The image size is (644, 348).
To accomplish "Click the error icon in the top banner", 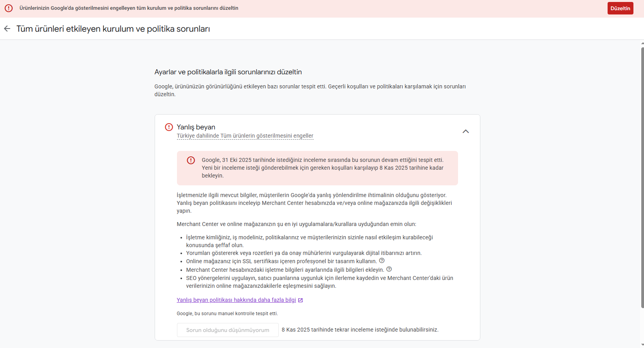I will (x=9, y=8).
